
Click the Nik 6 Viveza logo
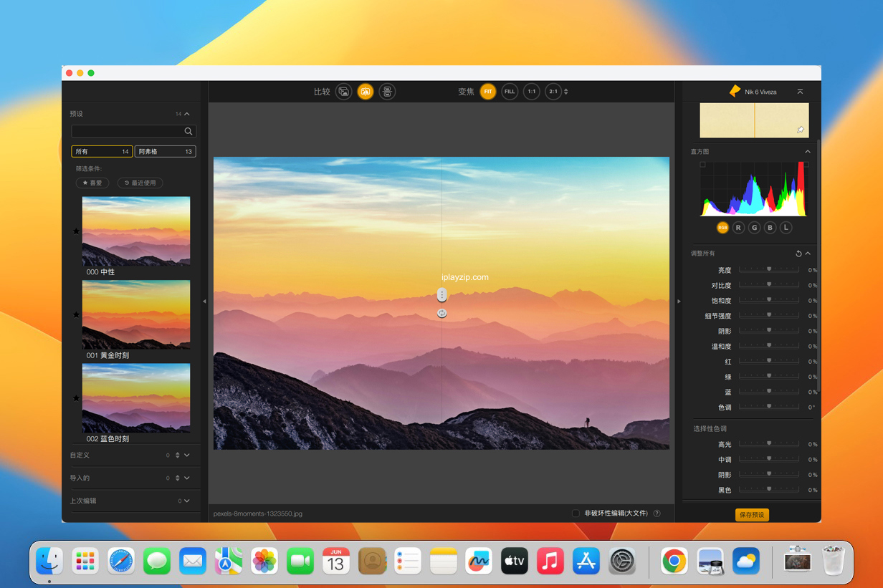pos(735,91)
